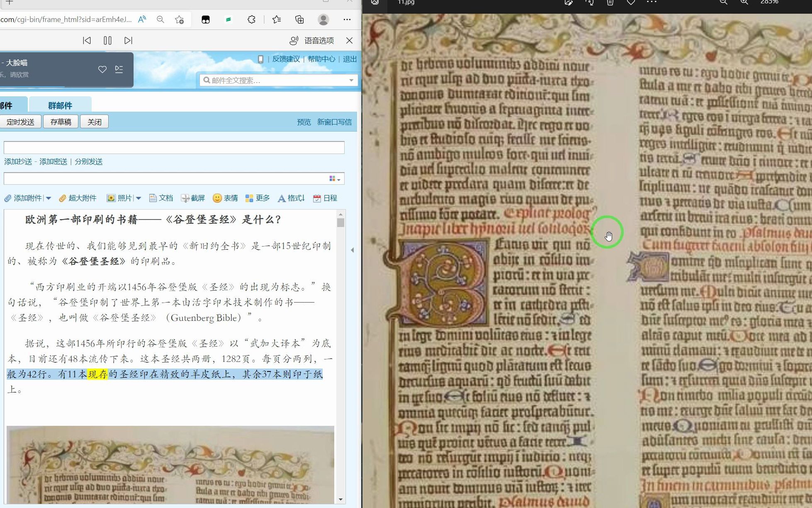The image size is (812, 508).
Task: Click 添加抄送 to add CC
Action: (18, 161)
